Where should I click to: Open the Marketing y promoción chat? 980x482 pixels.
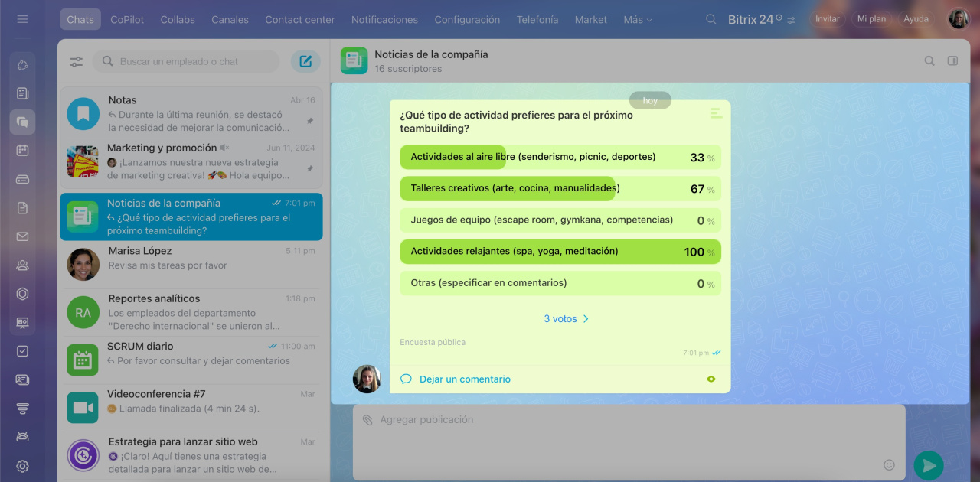tap(191, 161)
